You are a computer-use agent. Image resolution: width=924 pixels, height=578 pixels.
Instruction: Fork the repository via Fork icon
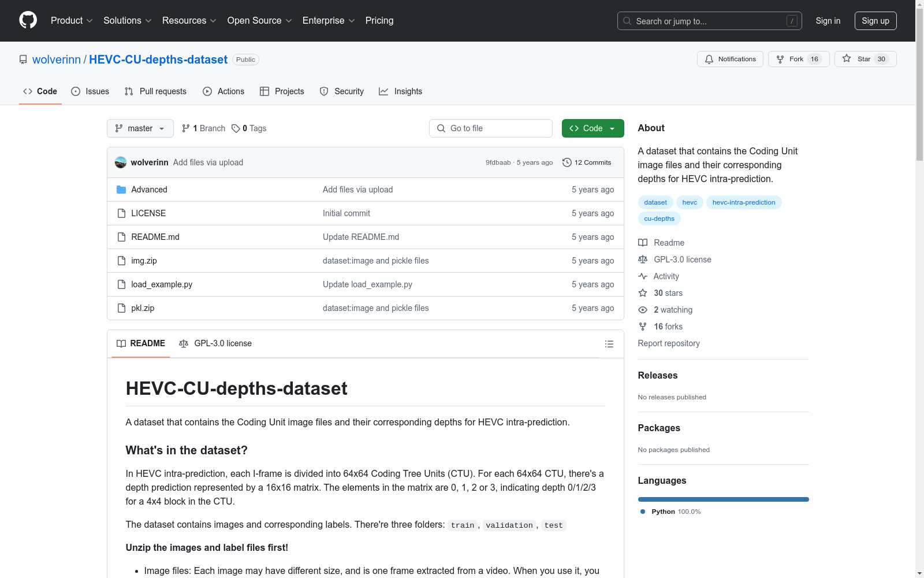tap(780, 59)
